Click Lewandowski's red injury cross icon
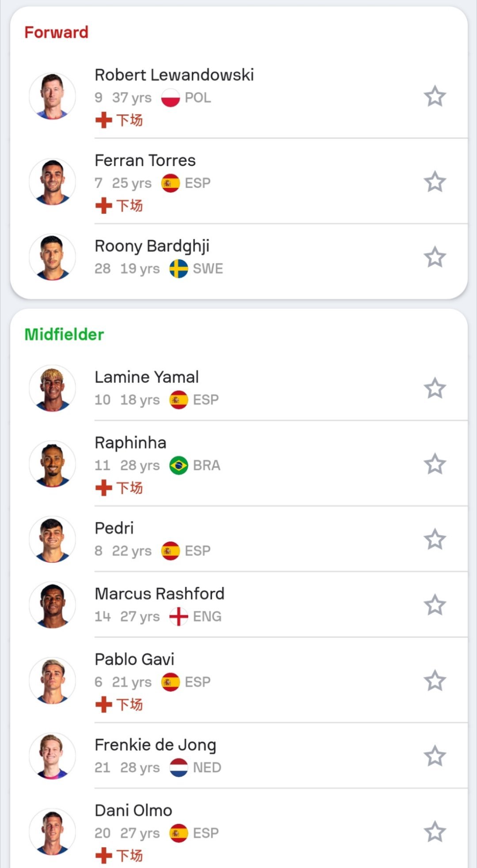The width and height of the screenshot is (477, 868). (x=104, y=120)
